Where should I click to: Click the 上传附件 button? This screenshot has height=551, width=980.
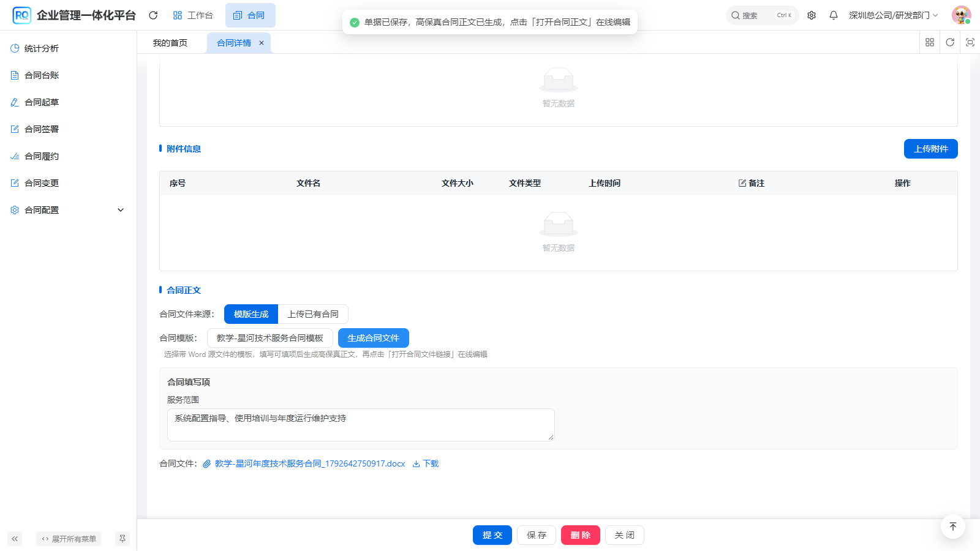click(x=931, y=149)
